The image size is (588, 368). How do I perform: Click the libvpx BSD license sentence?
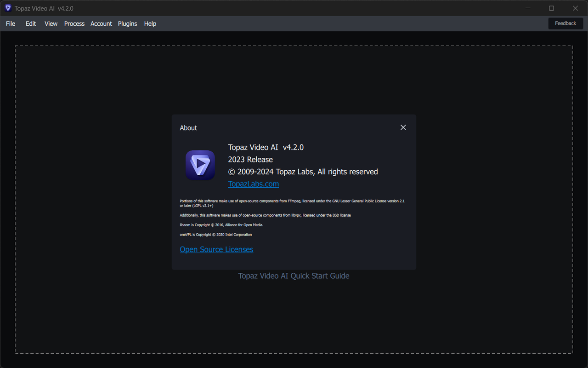[265, 215]
